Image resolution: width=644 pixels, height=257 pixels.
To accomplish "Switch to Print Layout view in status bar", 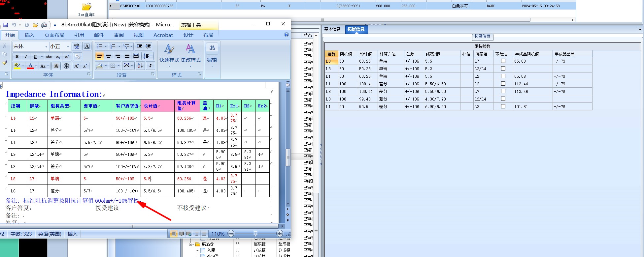I will pos(174,234).
